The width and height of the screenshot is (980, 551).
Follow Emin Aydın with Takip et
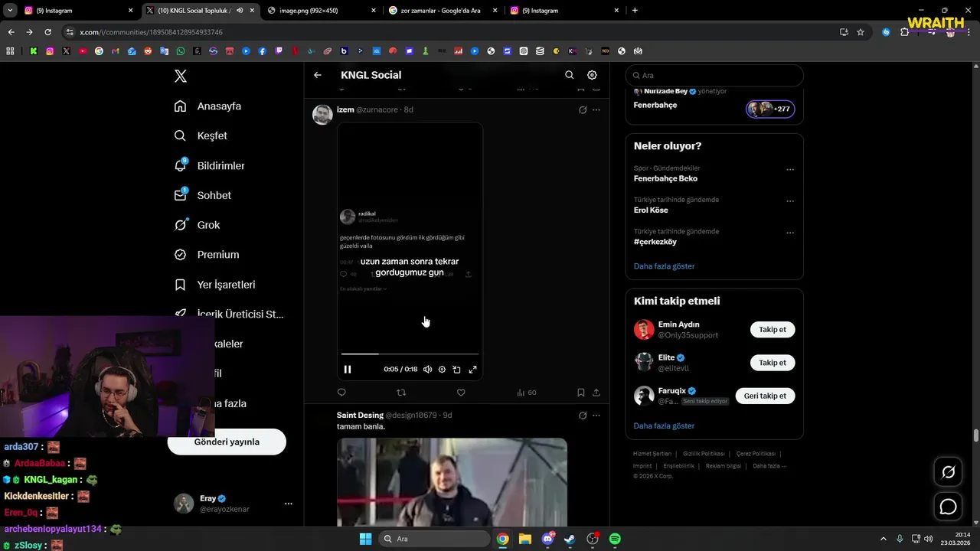773,330
